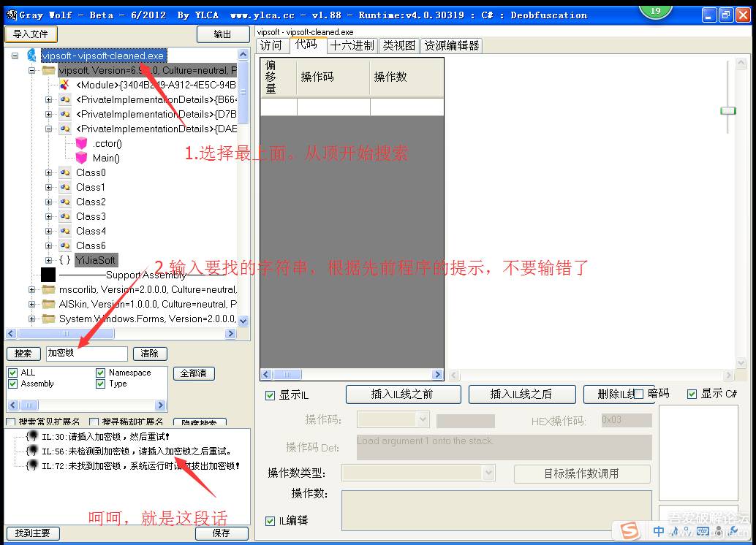Toggle the Namespace search checkbox
The width and height of the screenshot is (756, 545).
100,373
